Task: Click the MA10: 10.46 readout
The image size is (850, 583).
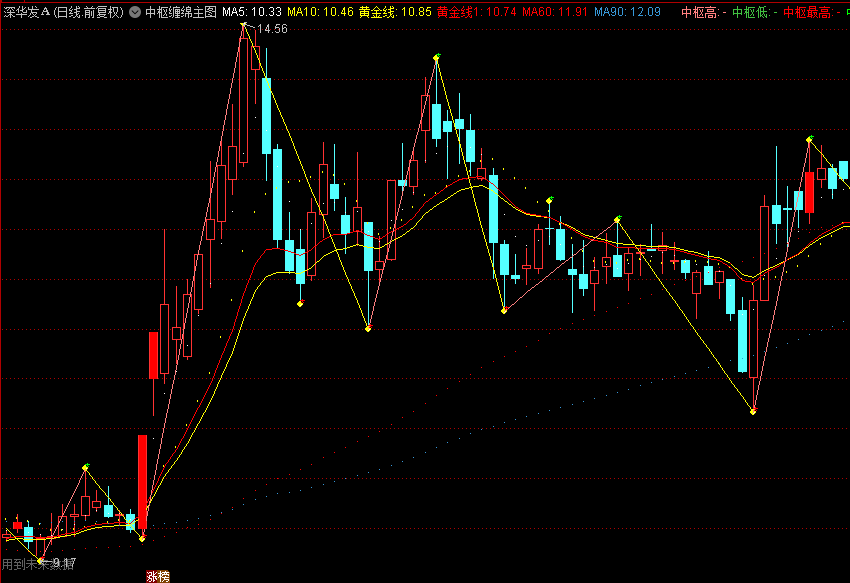Action: click(x=320, y=12)
